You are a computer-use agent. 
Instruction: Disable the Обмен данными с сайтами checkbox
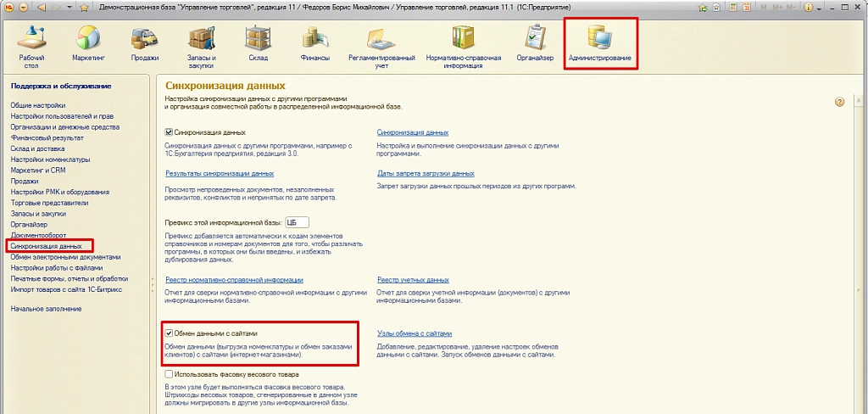click(170, 334)
